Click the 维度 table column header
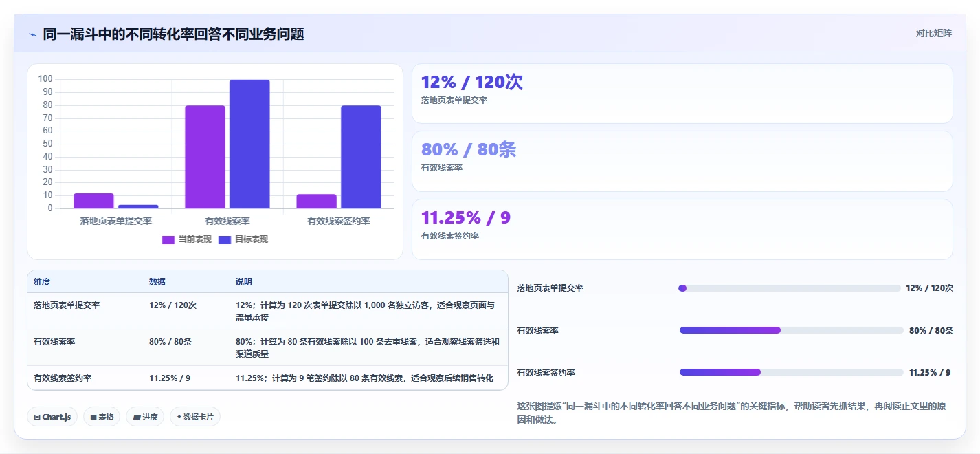The image size is (980, 454). pyautogui.click(x=42, y=282)
